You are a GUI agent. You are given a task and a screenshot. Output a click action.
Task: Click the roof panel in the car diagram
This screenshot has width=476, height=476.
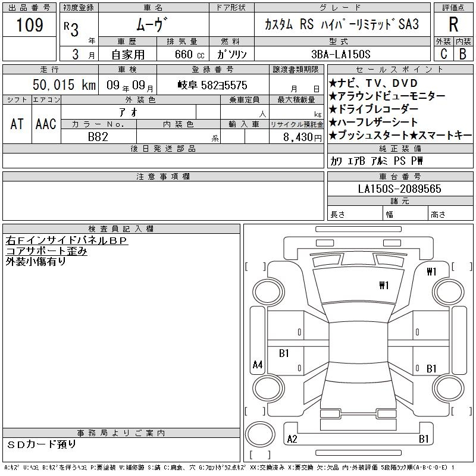tap(358, 343)
